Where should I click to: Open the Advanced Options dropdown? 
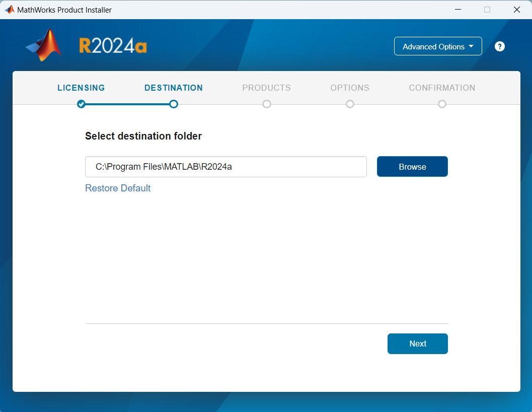tap(438, 46)
